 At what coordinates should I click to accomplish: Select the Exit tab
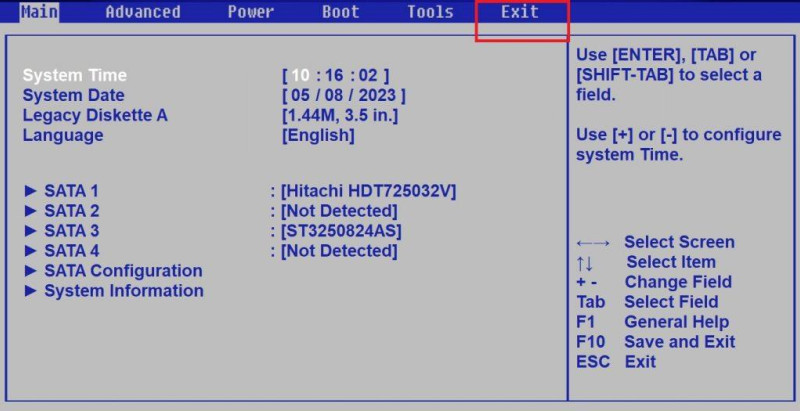click(x=519, y=12)
